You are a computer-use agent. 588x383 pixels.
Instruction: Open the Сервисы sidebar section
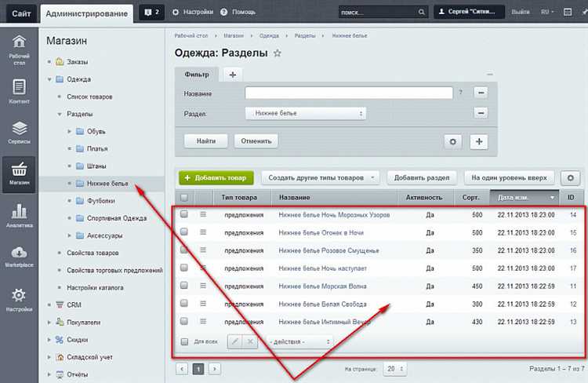19,132
